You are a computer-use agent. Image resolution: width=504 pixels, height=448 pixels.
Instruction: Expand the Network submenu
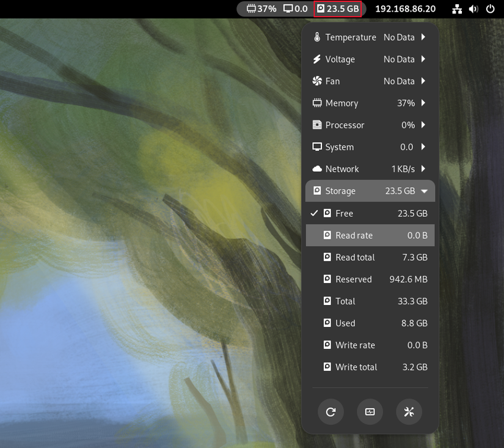click(x=370, y=169)
